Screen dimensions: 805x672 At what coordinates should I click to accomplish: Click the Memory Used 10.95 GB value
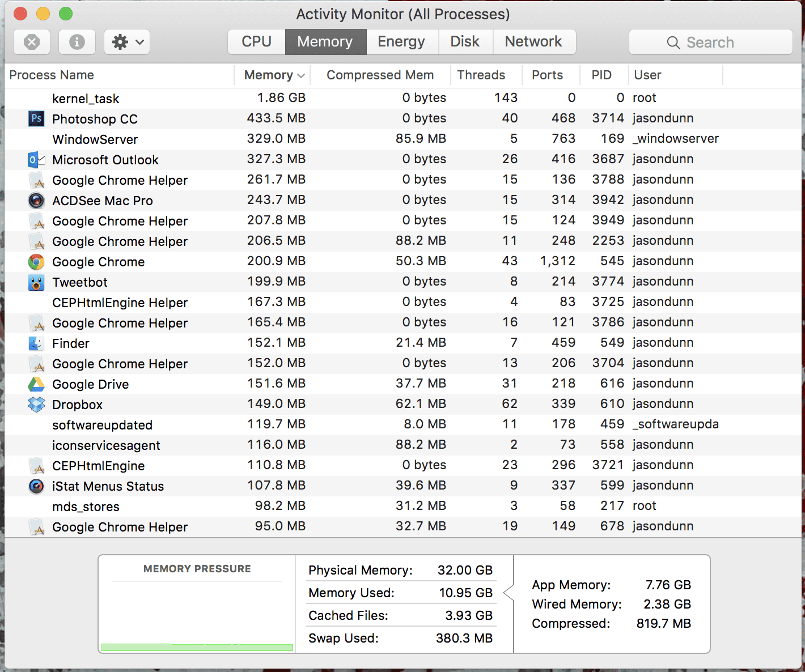pyautogui.click(x=465, y=593)
